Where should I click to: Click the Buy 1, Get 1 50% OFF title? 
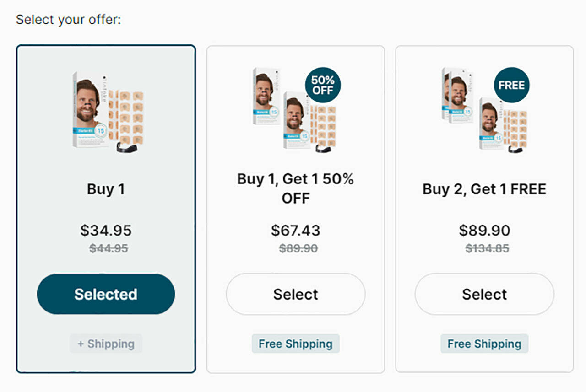point(295,188)
